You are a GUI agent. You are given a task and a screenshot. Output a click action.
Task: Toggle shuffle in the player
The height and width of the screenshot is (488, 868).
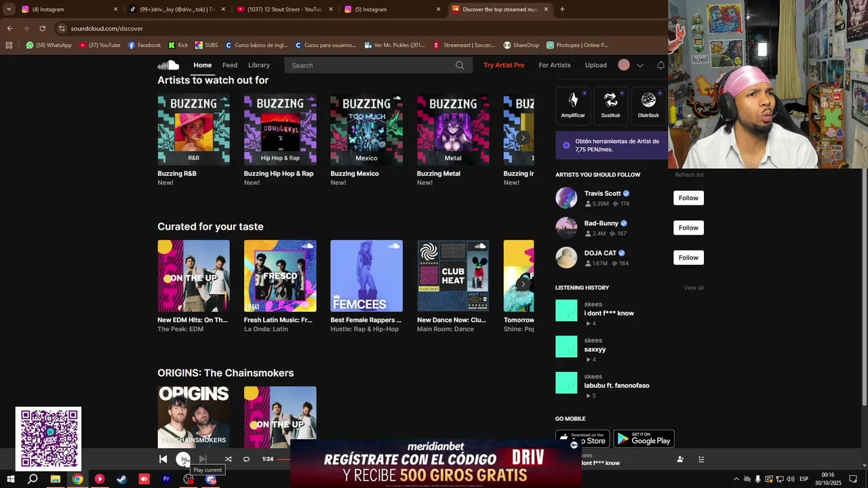tap(229, 459)
